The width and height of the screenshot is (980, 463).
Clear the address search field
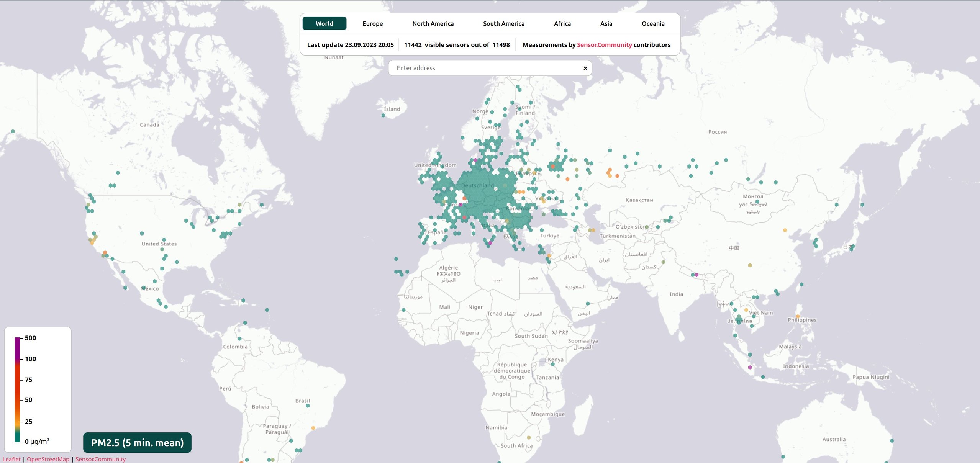585,68
